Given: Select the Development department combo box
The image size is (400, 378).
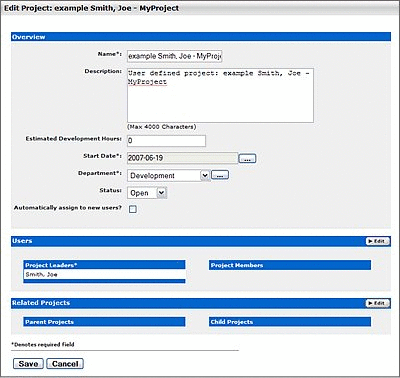Looking at the screenshot, I should 168,176.
